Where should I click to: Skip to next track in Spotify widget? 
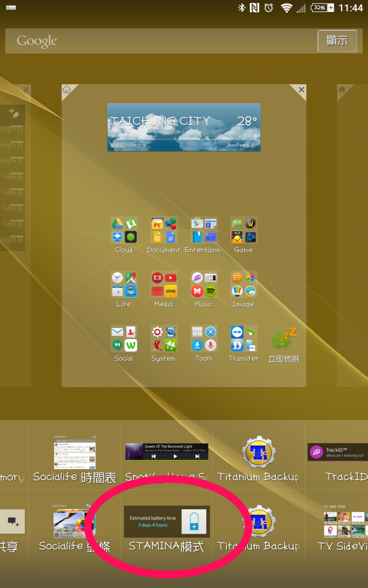click(197, 456)
